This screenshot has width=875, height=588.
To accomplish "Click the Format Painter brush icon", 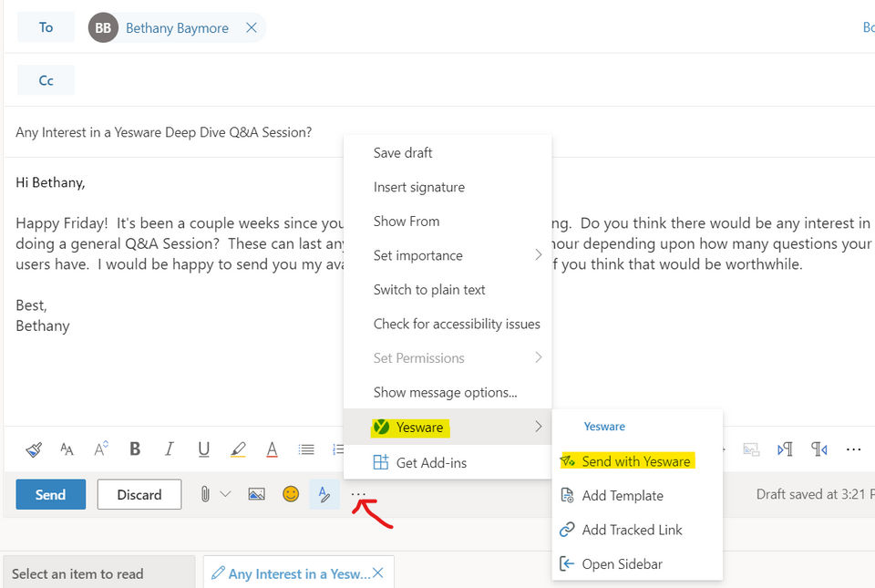I will tap(34, 449).
